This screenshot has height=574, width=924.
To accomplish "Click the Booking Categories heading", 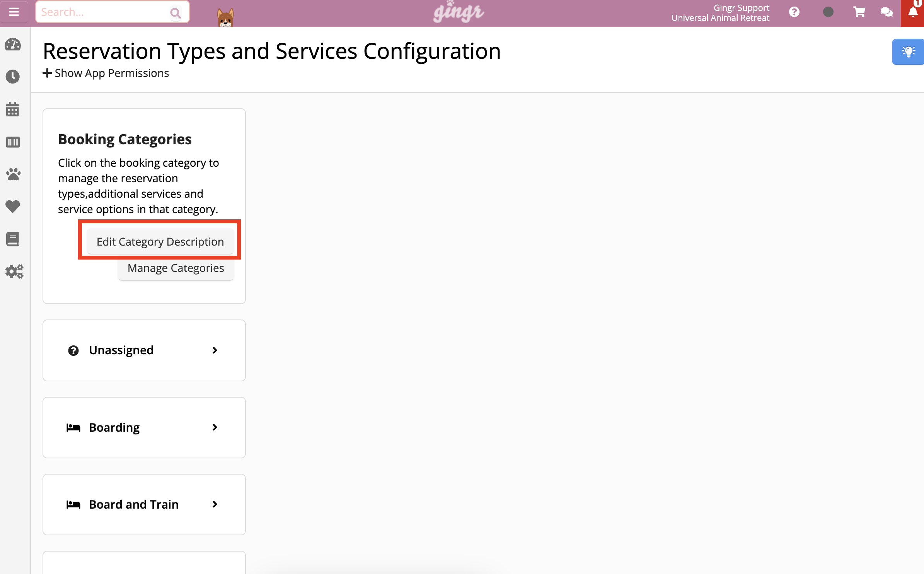I will point(125,139).
